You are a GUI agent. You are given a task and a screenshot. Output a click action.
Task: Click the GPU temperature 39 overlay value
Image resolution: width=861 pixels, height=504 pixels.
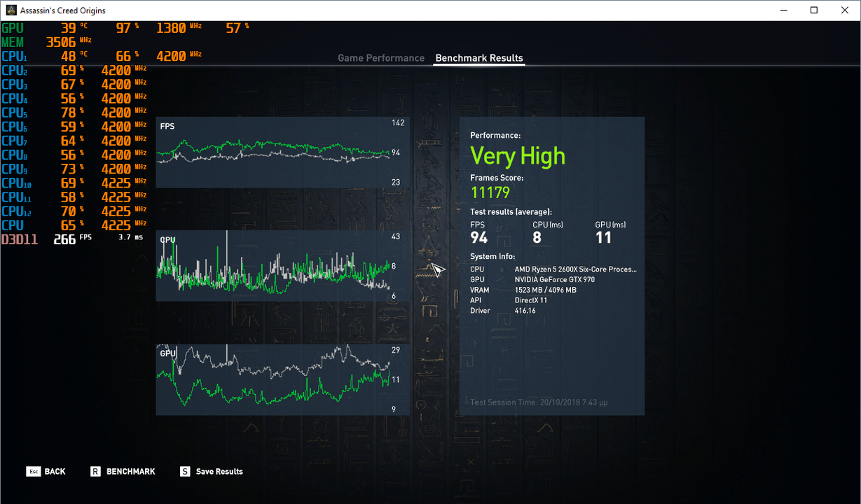click(x=68, y=28)
